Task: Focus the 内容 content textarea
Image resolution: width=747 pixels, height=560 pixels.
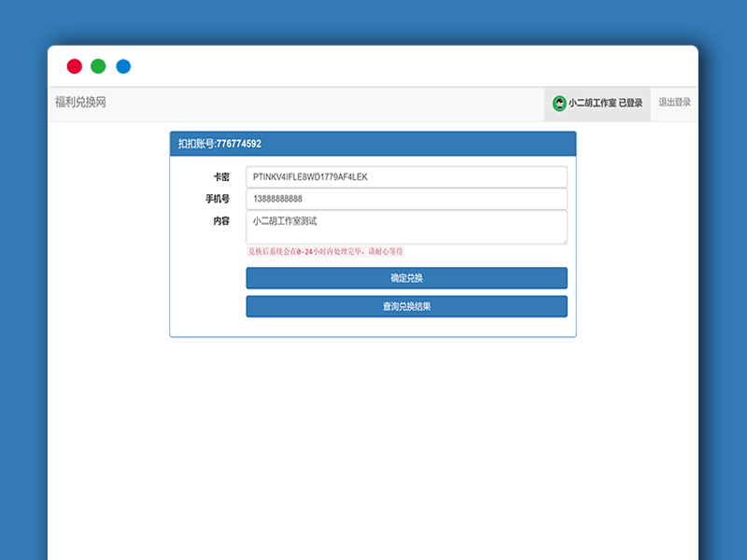Action: 406,227
